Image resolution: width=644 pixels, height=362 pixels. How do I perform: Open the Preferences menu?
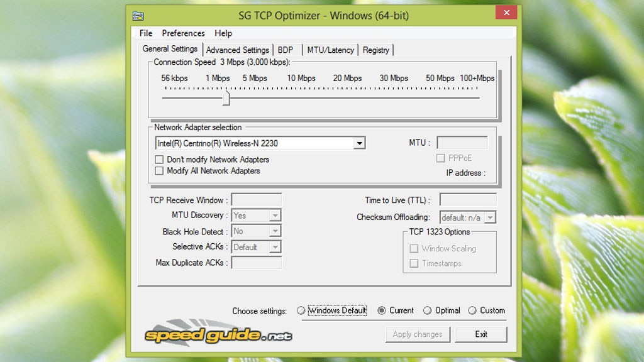coord(183,33)
